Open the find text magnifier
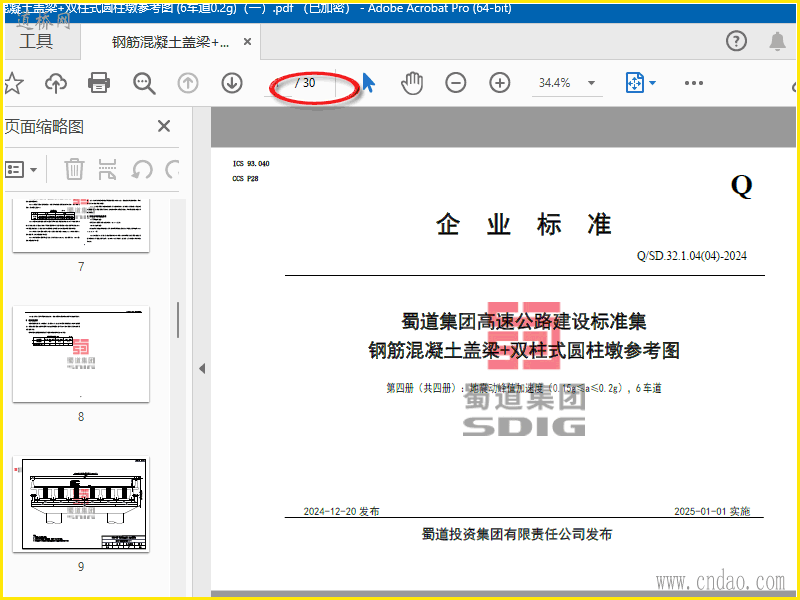This screenshot has height=600, width=800. pos(144,83)
